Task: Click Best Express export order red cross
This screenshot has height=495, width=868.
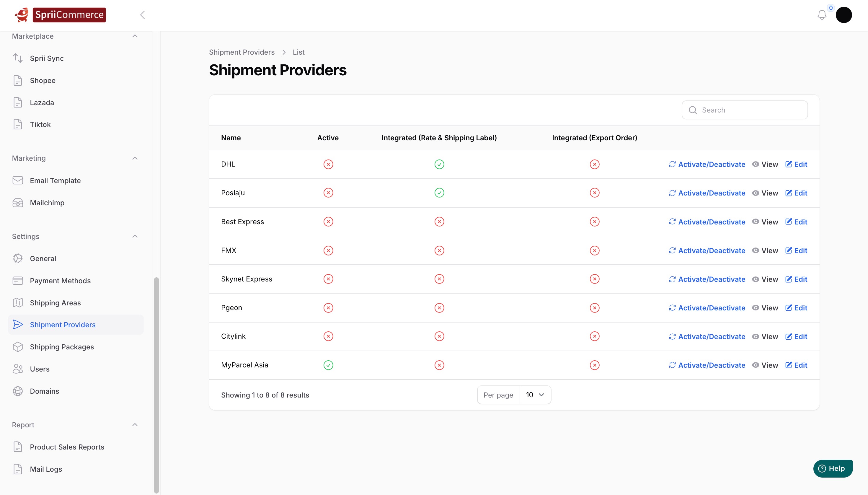Action: pos(594,222)
